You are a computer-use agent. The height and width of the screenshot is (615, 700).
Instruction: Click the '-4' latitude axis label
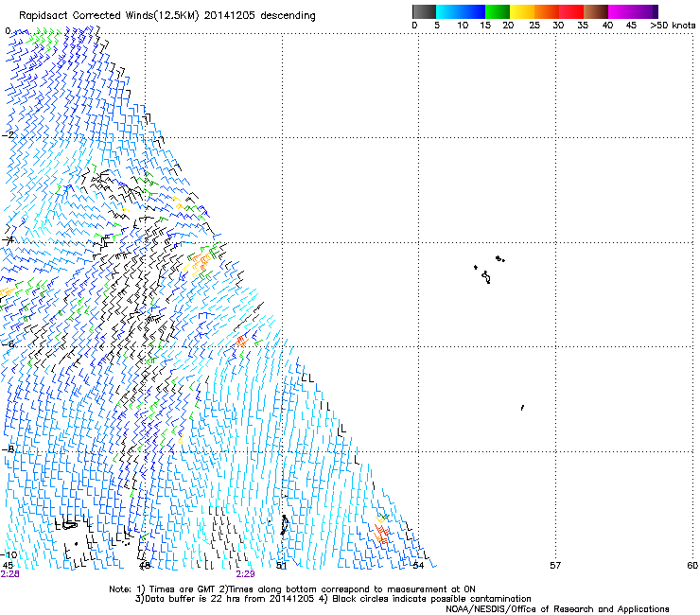pos(8,240)
